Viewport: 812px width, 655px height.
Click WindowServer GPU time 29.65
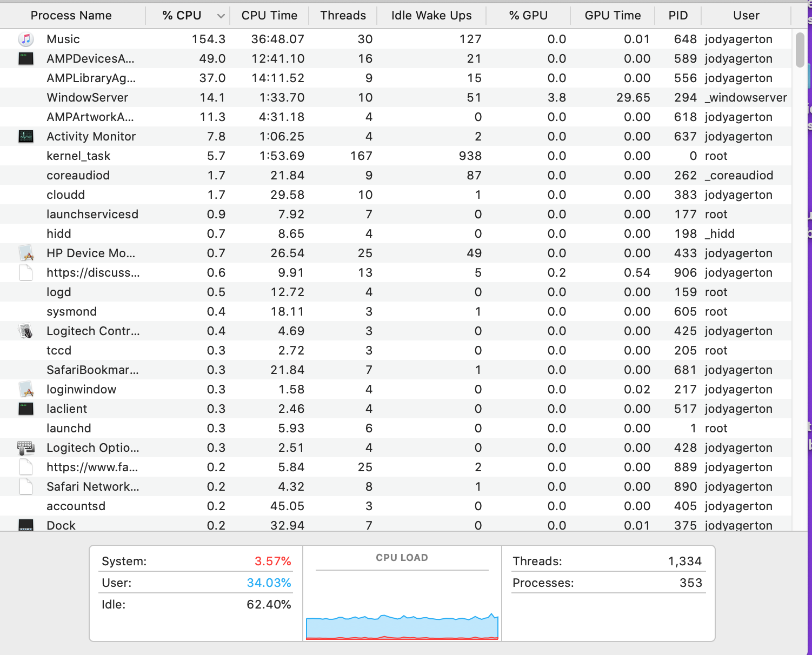tap(633, 97)
